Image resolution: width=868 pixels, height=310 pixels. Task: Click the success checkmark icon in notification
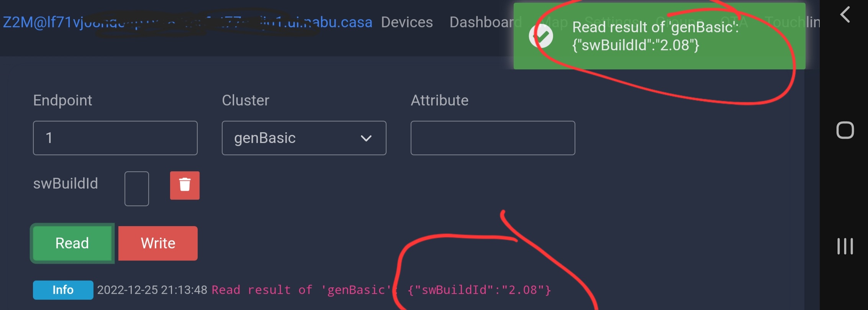coord(541,36)
